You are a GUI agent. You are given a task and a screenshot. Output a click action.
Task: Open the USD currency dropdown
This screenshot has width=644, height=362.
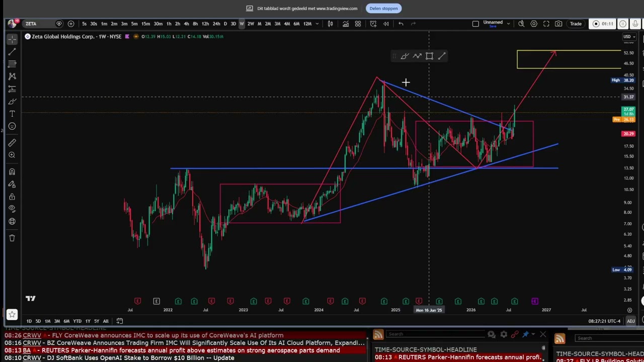628,37
